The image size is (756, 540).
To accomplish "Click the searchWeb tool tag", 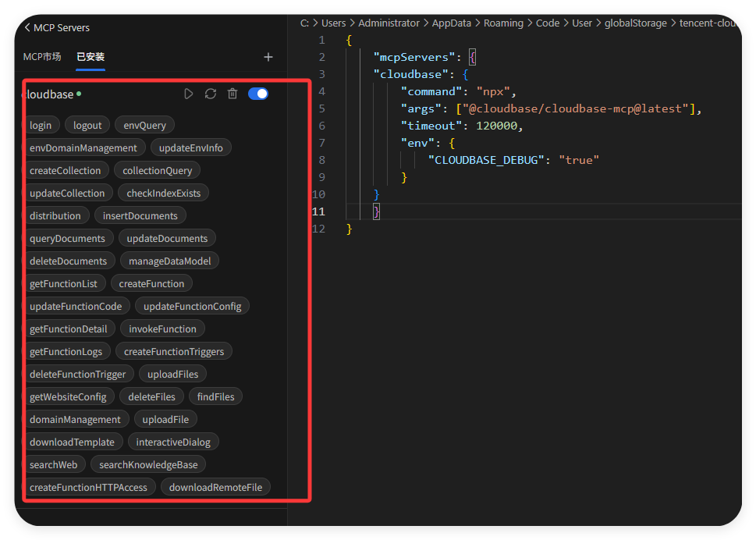I will point(55,465).
